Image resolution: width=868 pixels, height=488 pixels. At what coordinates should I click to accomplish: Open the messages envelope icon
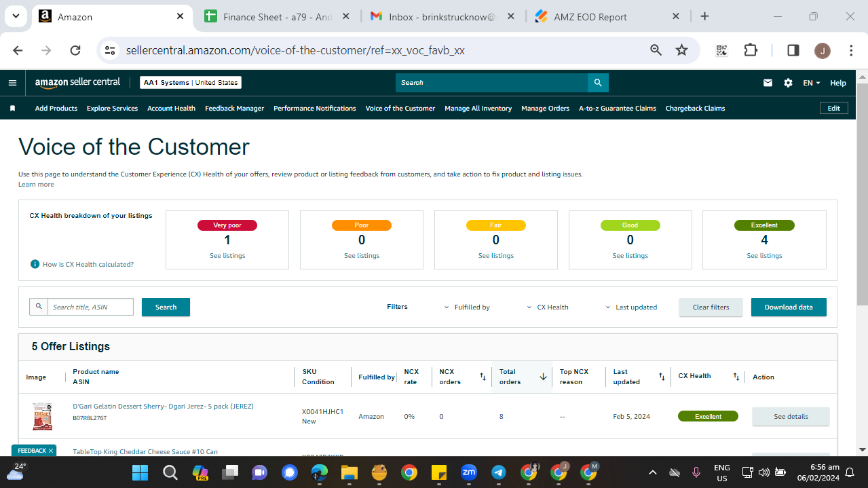(768, 83)
